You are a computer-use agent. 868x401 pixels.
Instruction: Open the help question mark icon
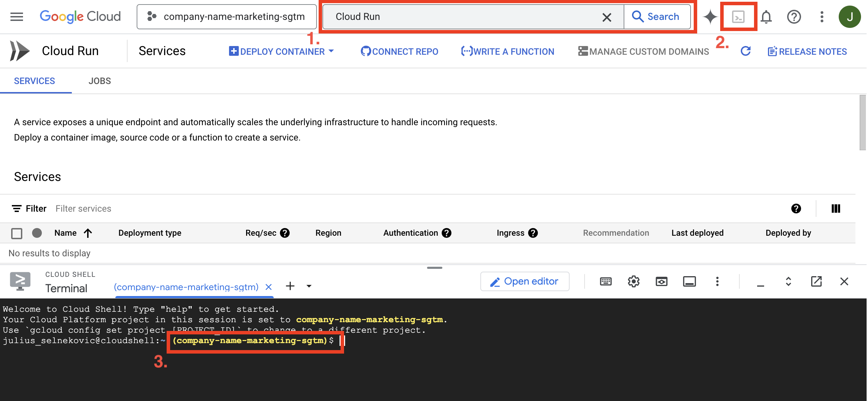click(794, 16)
